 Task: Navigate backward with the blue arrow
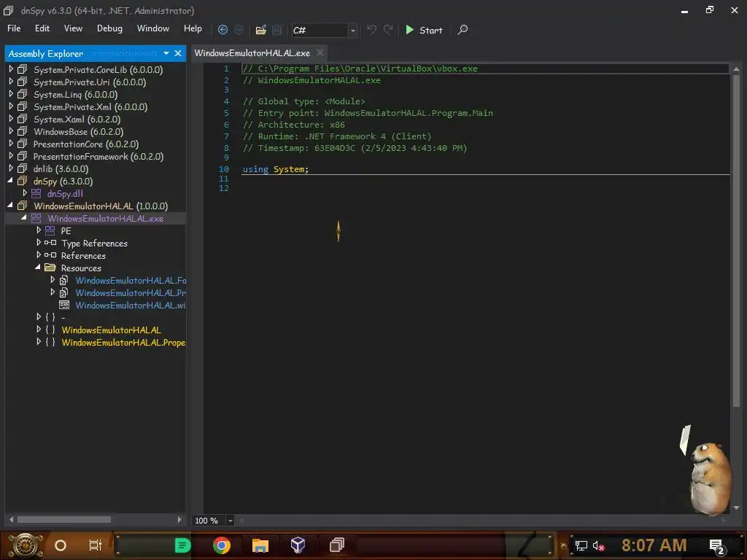(x=222, y=29)
